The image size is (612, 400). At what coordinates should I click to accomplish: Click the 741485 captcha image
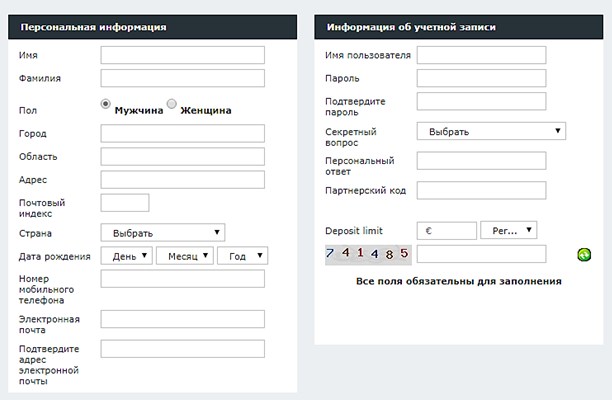368,254
